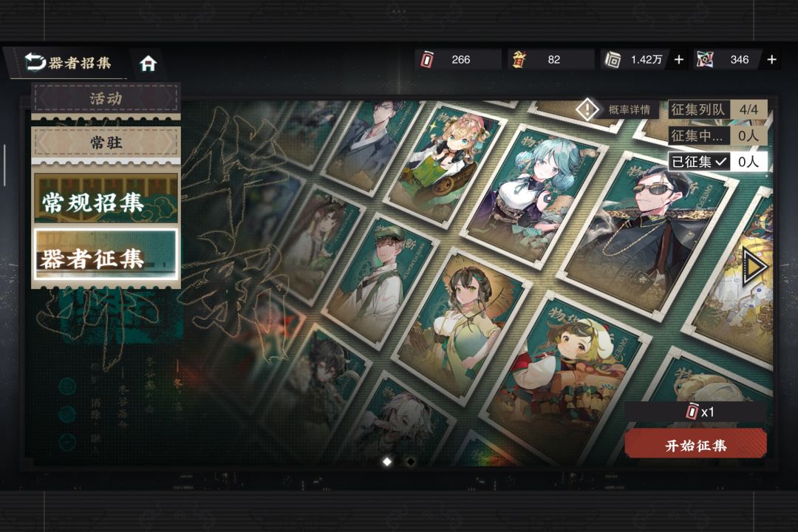
Task: Select the second page indicator dot
Action: coord(411,462)
